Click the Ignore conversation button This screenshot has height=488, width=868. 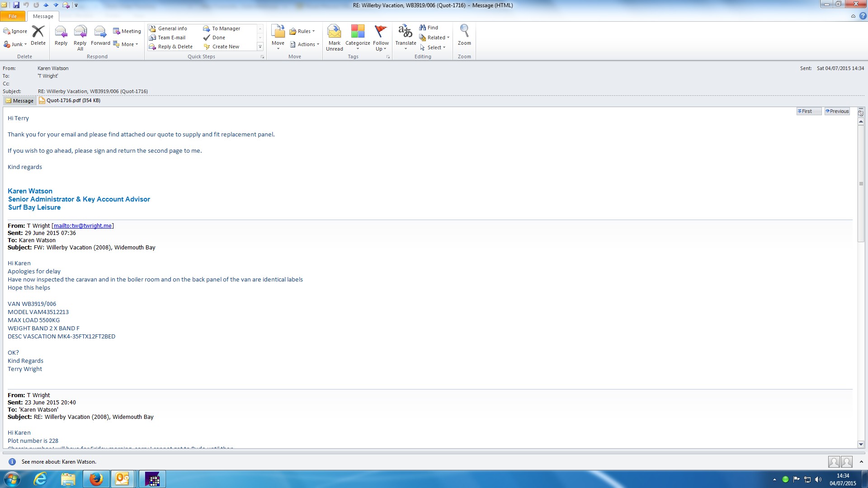point(15,31)
